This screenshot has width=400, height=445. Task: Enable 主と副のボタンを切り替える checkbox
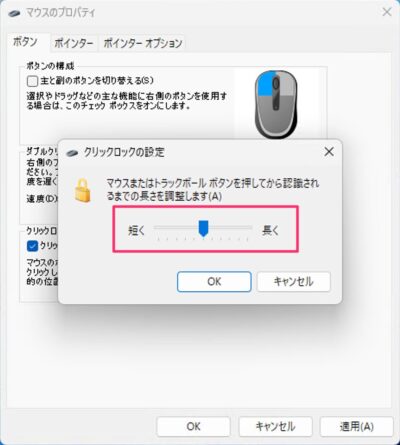pos(32,81)
